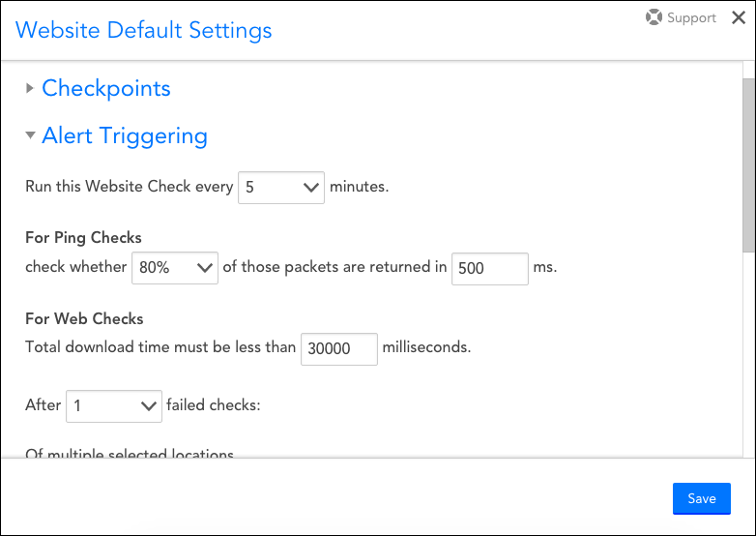
Task: Collapse the Alert Triggering section arrow
Action: [30, 136]
